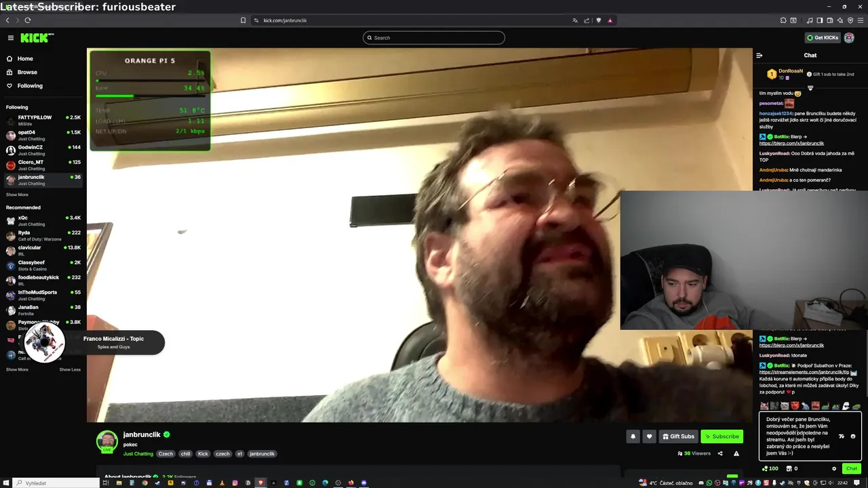Screen dimensions: 868x488
Task: Open Ryda recommended channel
Action: (43, 235)
